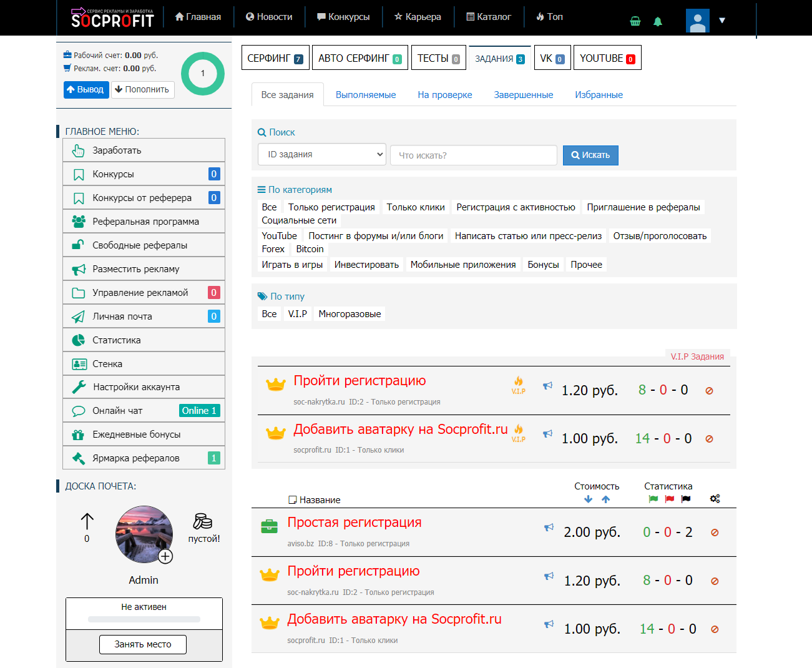812x668 pixels.
Task: Click the coins stack icon labeled 'пустой!'
Action: point(203,521)
